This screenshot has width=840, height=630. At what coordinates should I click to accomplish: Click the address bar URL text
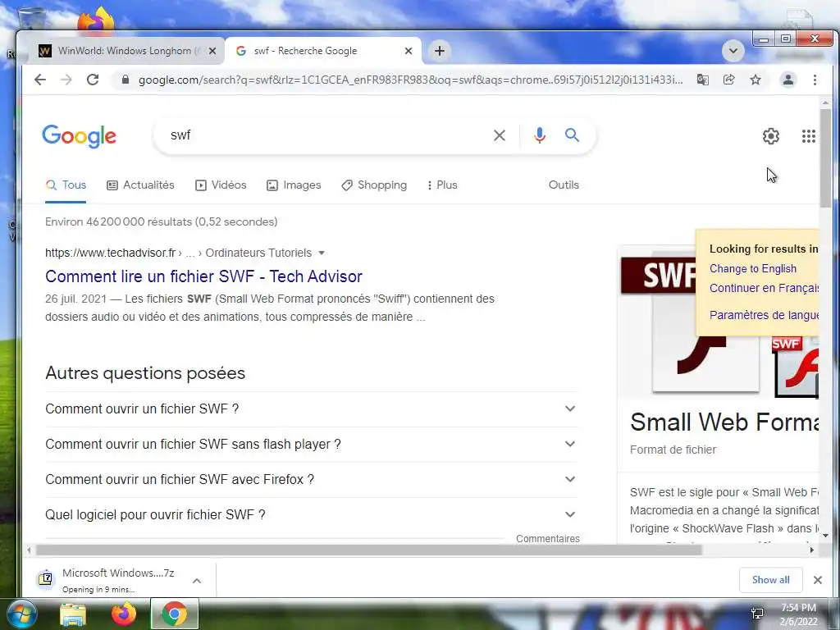(410, 80)
